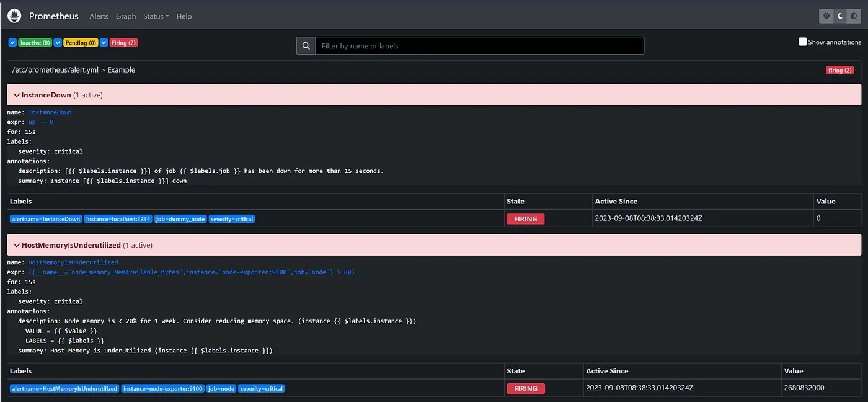
Task: Toggle the Inactive (0) filter checkbox
Action: (x=12, y=43)
